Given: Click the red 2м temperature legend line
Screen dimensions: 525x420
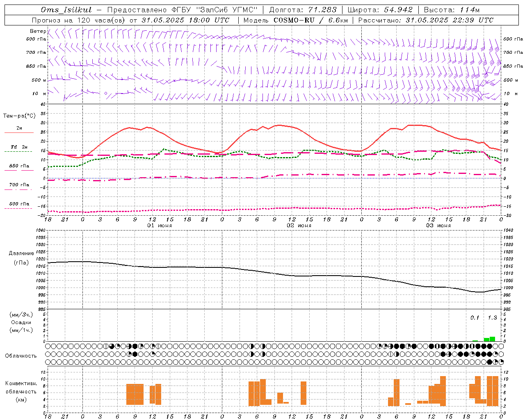Looking at the screenshot, I should [x=19, y=133].
